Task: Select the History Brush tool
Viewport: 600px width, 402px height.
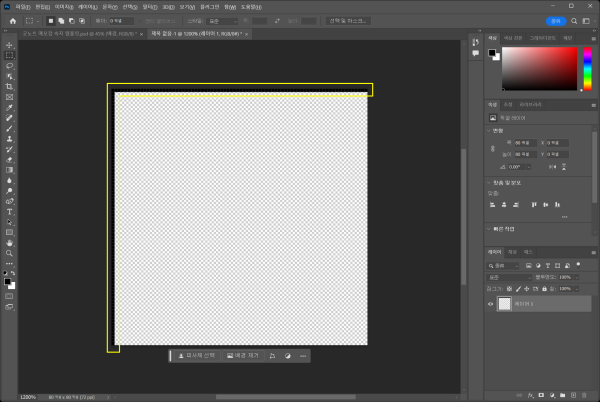Action: (9, 149)
